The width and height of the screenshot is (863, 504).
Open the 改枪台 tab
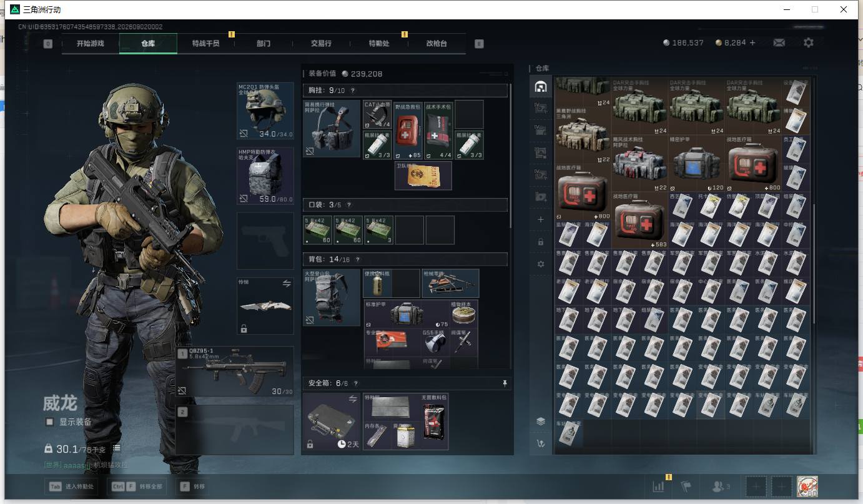[x=436, y=44]
